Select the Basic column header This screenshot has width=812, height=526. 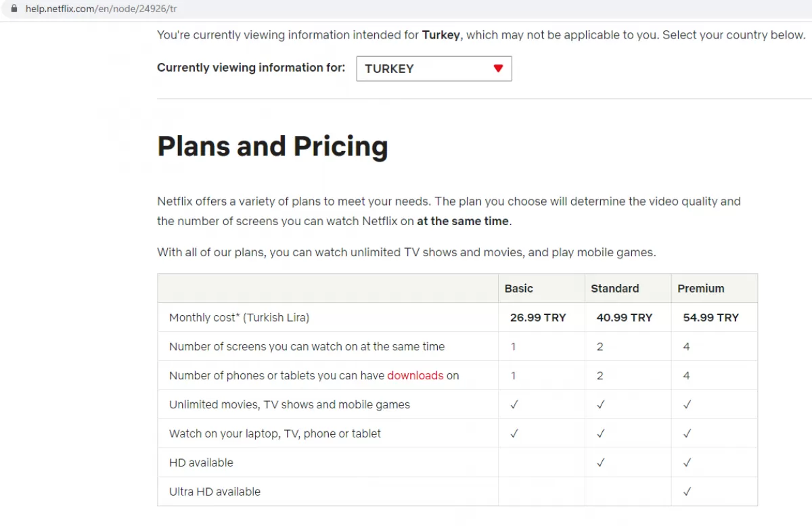coord(519,288)
